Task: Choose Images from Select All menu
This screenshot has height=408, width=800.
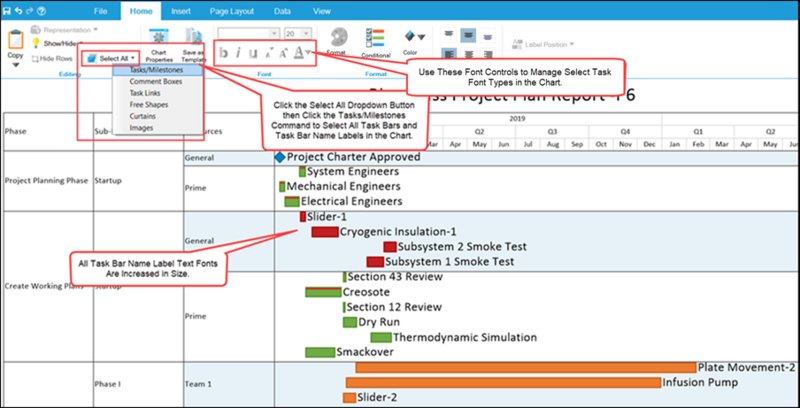Action: pyautogui.click(x=158, y=128)
